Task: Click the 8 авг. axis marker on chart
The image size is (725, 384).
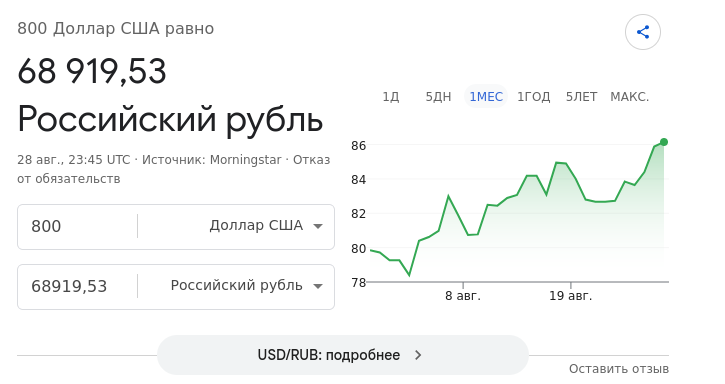Action: point(463,296)
